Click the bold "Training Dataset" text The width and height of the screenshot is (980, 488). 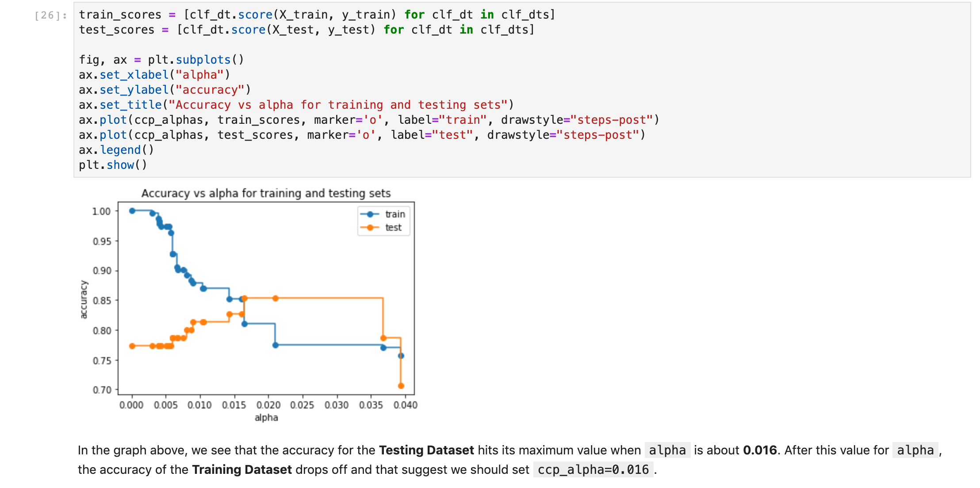(242, 469)
